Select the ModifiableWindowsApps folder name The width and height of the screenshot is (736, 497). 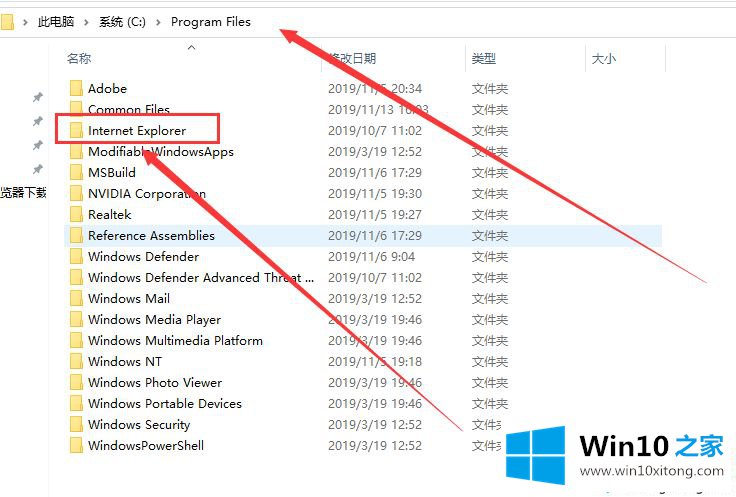[161, 152]
